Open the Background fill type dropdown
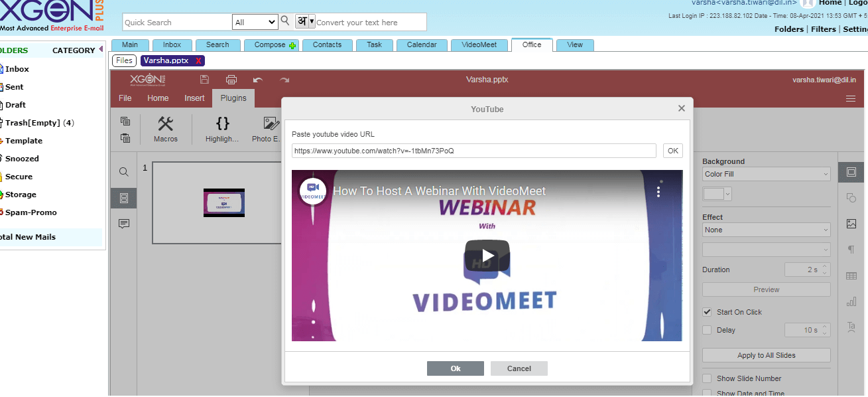Screen dimensions: 868x397 767,174
